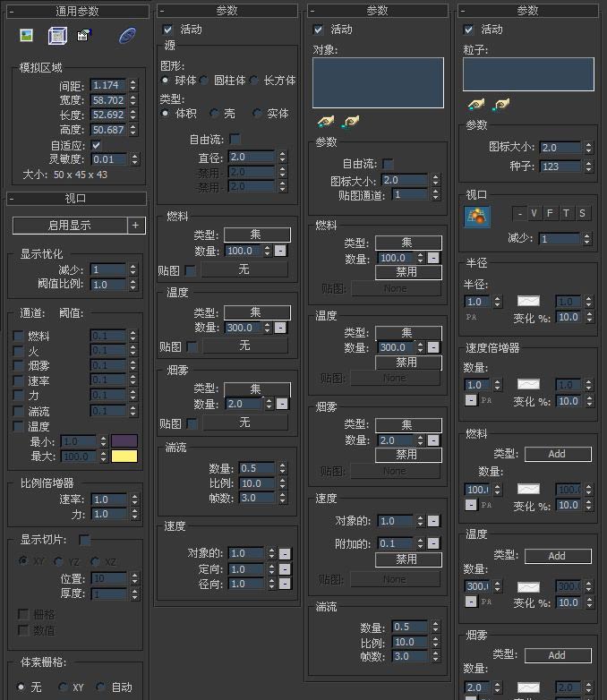Viewport: 607px width, 700px height.
Task: Select the 长方体 shape radio button
Action: pos(254,81)
